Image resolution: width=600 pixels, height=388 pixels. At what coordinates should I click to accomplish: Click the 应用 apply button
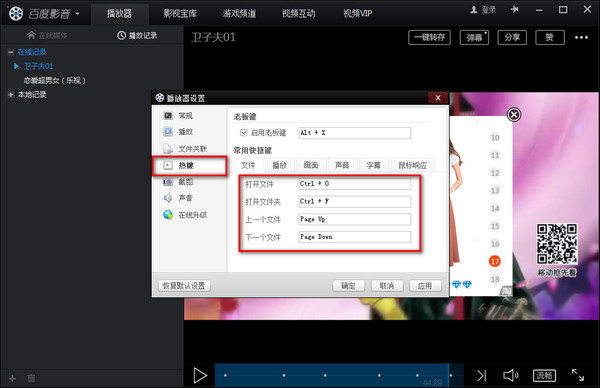pos(425,285)
